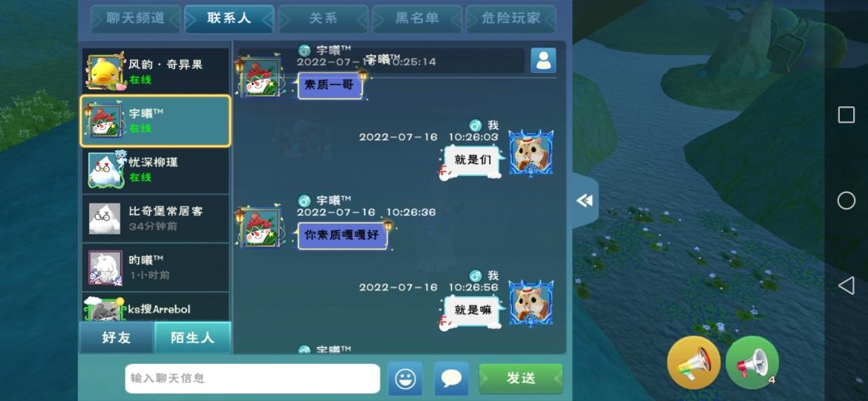Tap Android recent apps square button

pos(846,114)
